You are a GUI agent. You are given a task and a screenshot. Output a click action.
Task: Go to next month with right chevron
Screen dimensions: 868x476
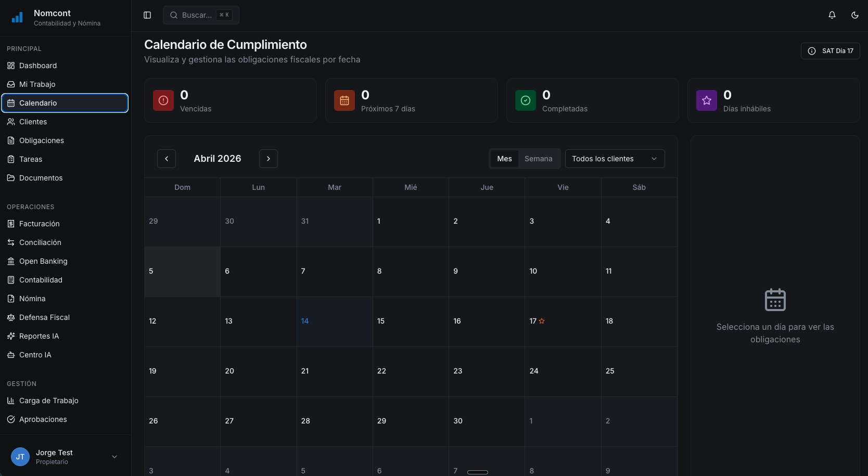point(269,159)
